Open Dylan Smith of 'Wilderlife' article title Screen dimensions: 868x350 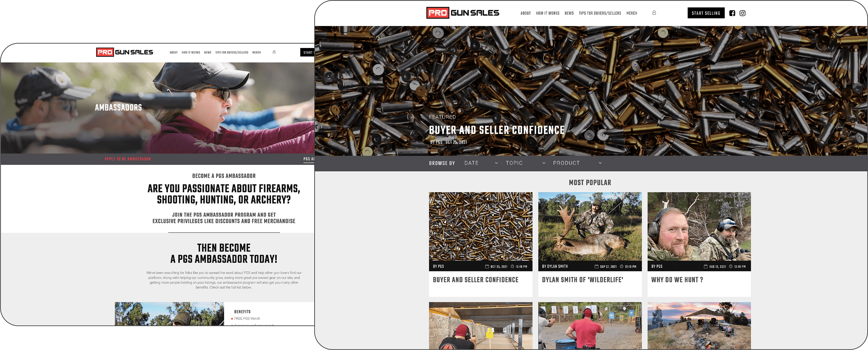pyautogui.click(x=582, y=280)
